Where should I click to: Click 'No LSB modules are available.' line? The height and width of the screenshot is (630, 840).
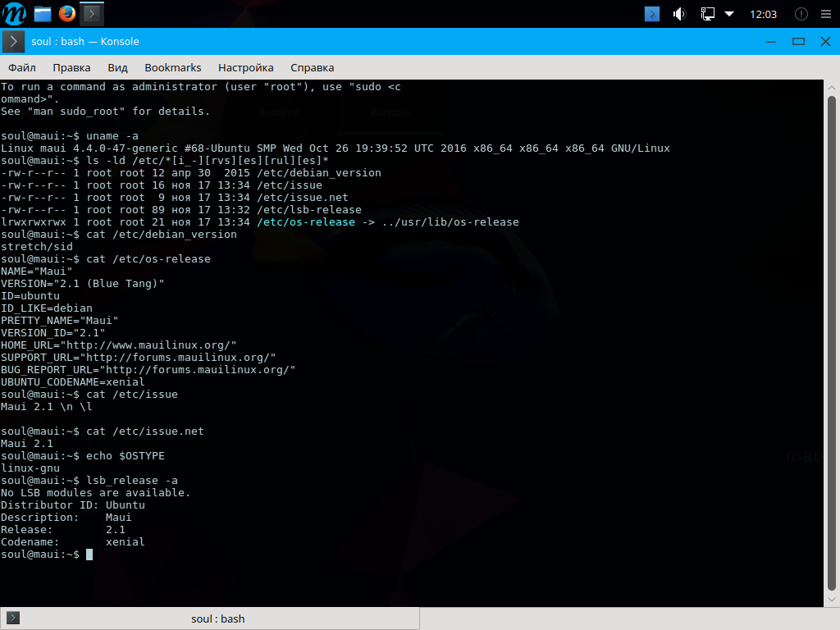(95, 493)
